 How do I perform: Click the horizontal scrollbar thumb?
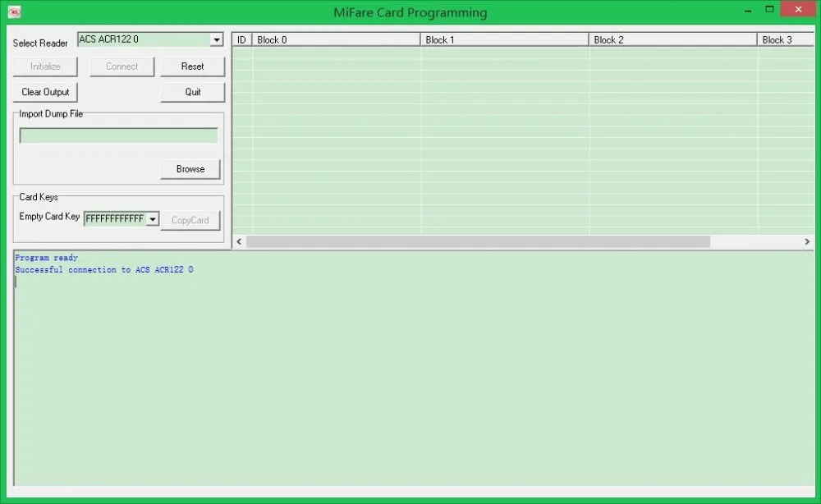478,241
